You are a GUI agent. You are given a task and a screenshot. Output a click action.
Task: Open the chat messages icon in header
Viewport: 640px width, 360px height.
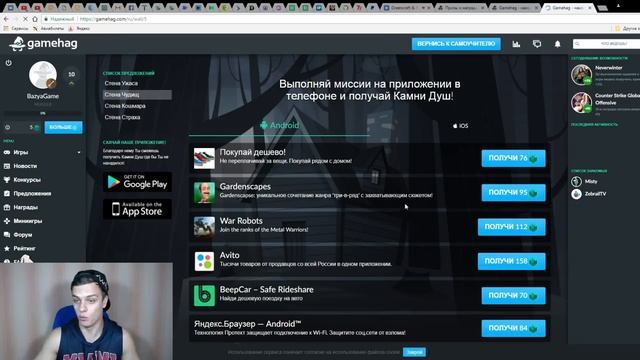pos(537,44)
